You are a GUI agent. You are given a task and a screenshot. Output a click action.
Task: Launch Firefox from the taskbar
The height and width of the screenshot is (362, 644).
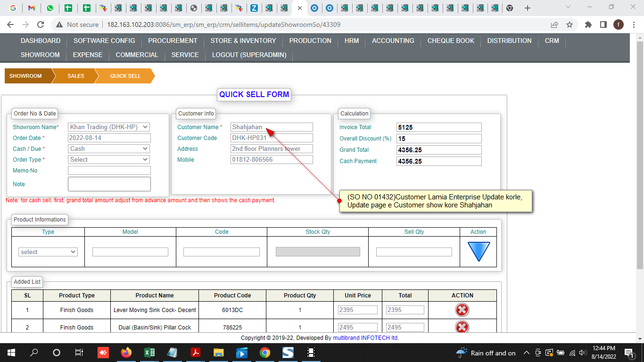click(126, 353)
